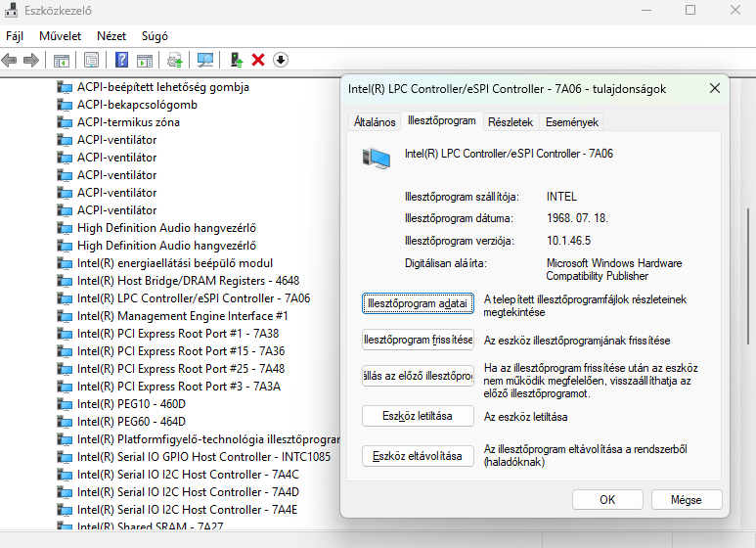The width and height of the screenshot is (756, 548).
Task: Disable device using the down arrow icon
Action: [281, 61]
